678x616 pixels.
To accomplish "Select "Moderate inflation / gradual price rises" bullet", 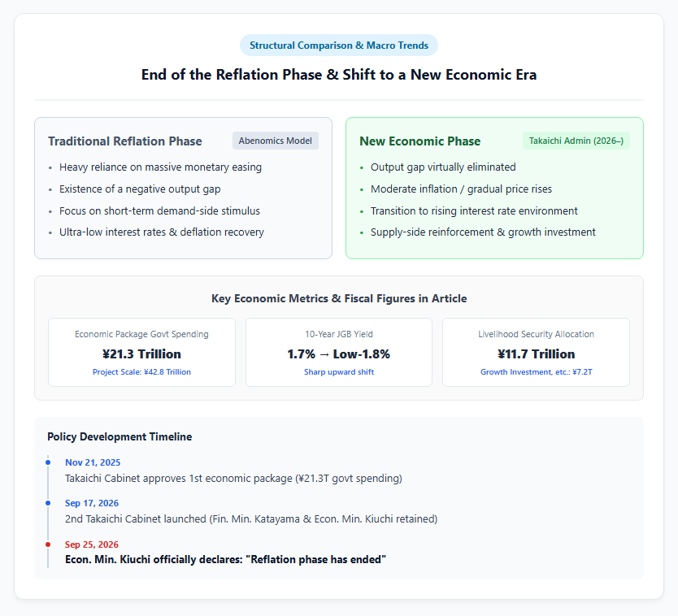I will (x=462, y=189).
